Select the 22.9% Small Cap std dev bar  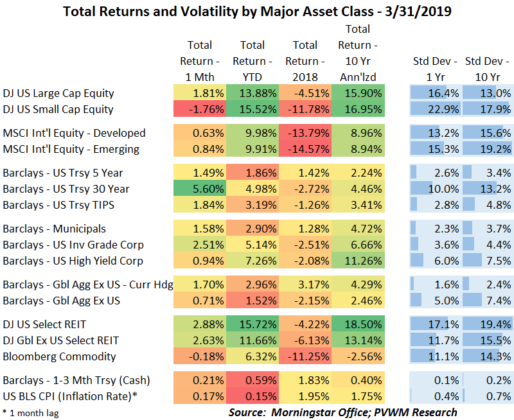click(x=435, y=109)
